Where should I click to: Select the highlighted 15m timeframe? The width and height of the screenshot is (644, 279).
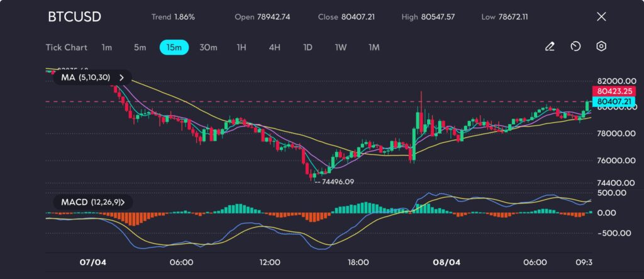(174, 47)
